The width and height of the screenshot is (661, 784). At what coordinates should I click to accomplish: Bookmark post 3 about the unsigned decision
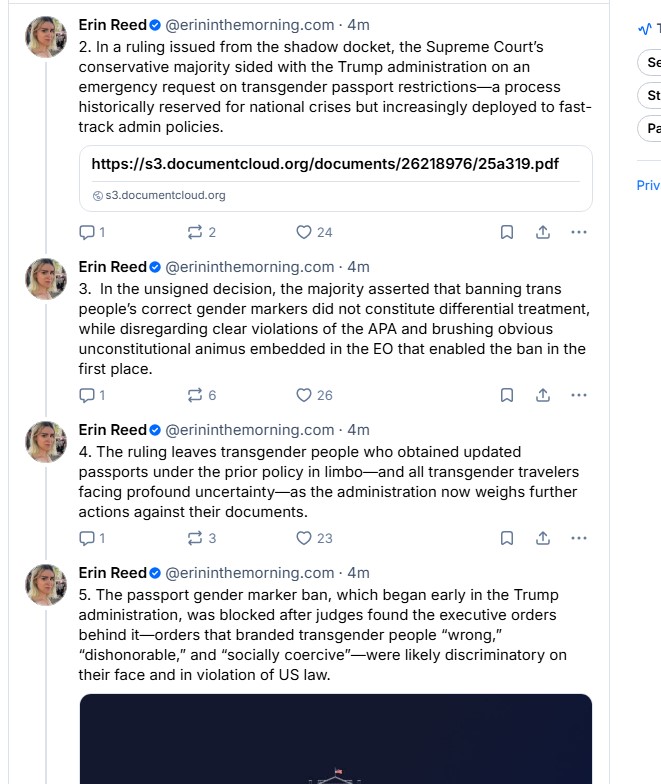[507, 395]
